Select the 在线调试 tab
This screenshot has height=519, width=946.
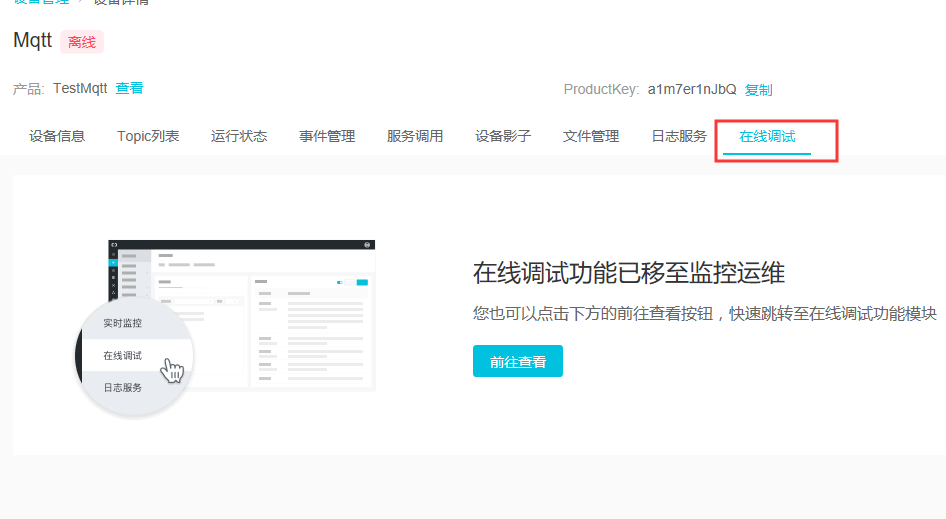pos(767,137)
